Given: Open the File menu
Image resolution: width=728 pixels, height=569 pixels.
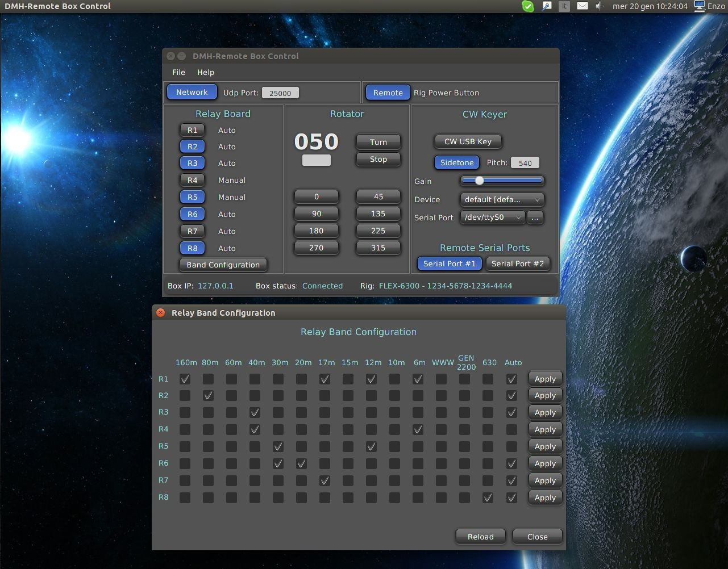Looking at the screenshot, I should pos(178,72).
